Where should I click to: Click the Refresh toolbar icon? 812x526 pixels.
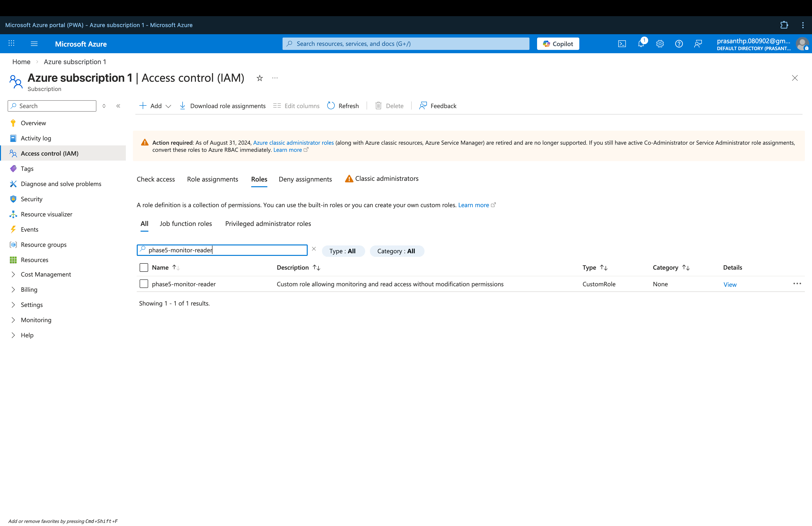pyautogui.click(x=331, y=106)
